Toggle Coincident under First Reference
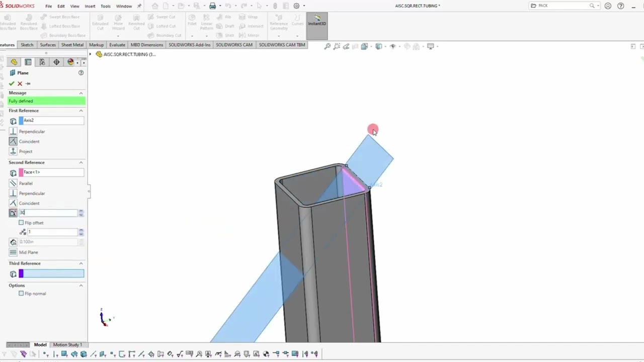 click(13, 141)
